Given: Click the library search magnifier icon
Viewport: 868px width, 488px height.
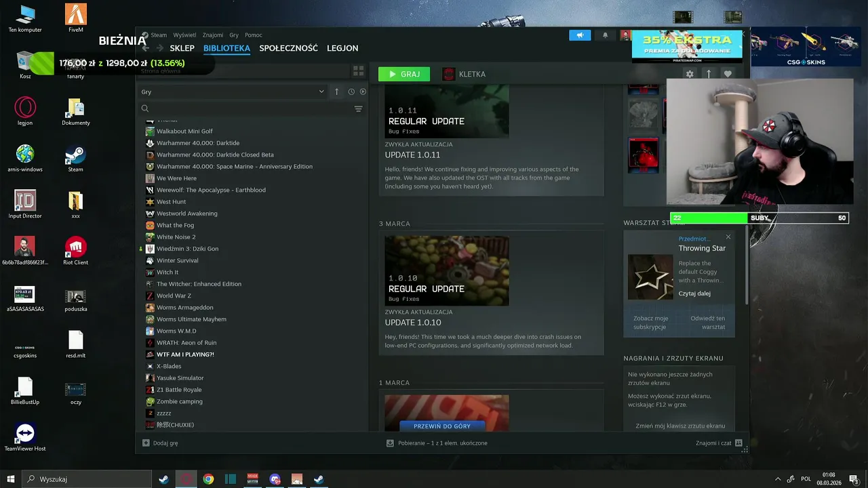Looking at the screenshot, I should point(145,108).
